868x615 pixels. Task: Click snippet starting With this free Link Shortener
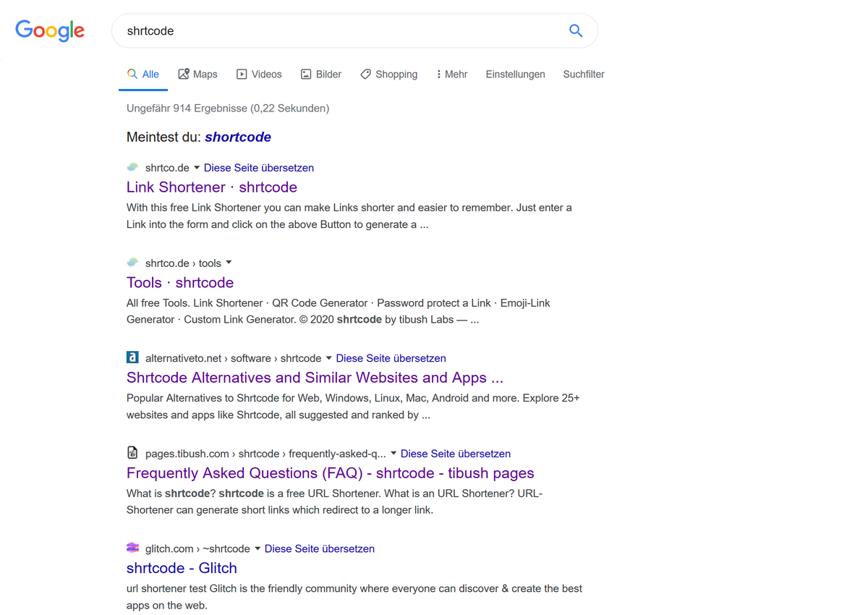pyautogui.click(x=349, y=216)
